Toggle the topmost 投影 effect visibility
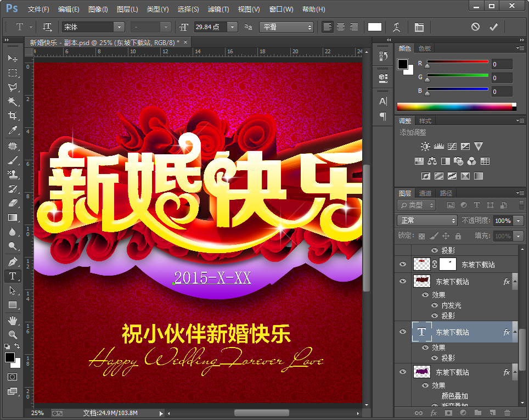This screenshot has width=529, height=420. point(435,250)
